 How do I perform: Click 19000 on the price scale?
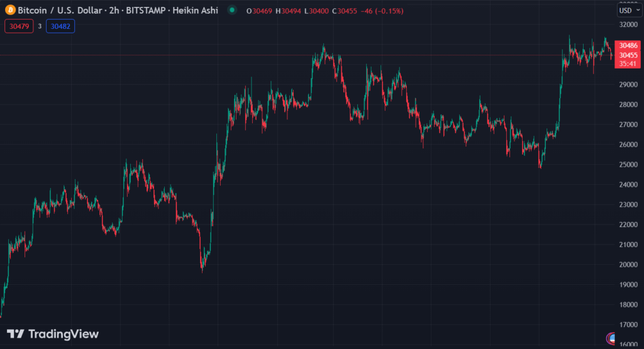pos(628,284)
